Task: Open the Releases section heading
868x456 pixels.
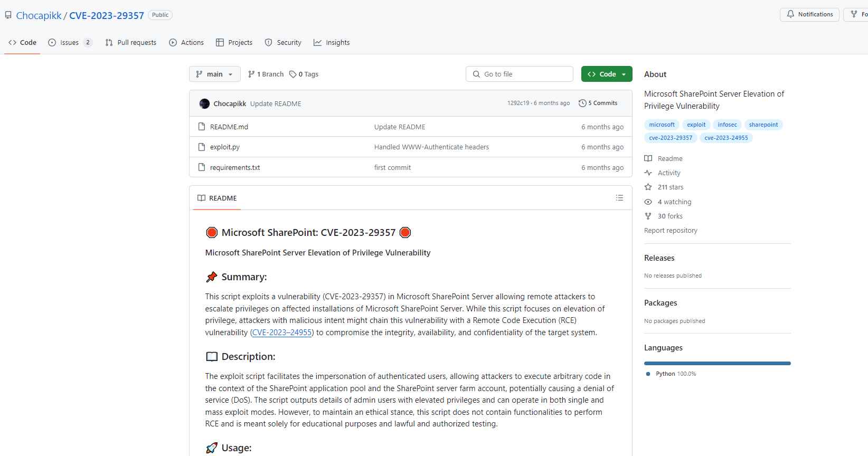Action: [659, 258]
